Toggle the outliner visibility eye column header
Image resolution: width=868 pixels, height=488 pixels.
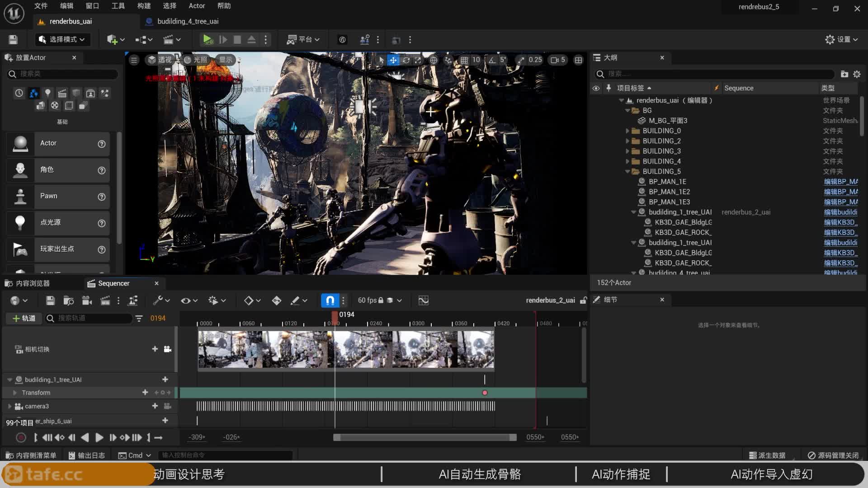click(x=596, y=88)
